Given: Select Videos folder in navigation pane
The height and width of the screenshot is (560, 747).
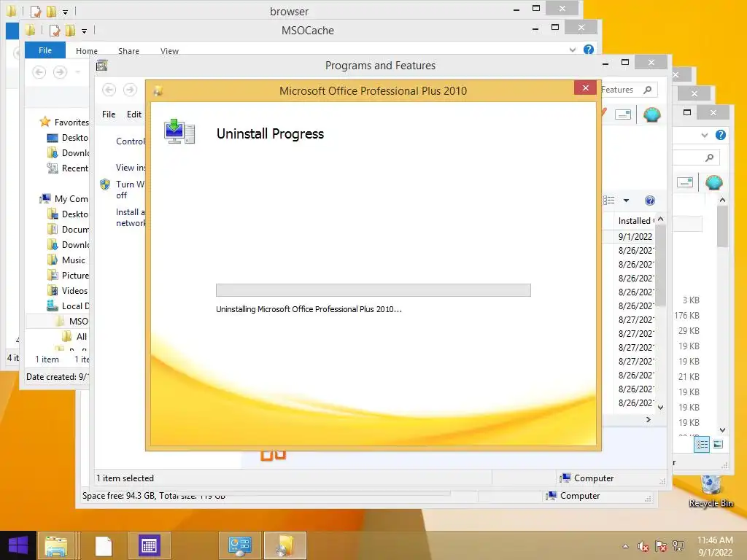Looking at the screenshot, I should pyautogui.click(x=68, y=290).
